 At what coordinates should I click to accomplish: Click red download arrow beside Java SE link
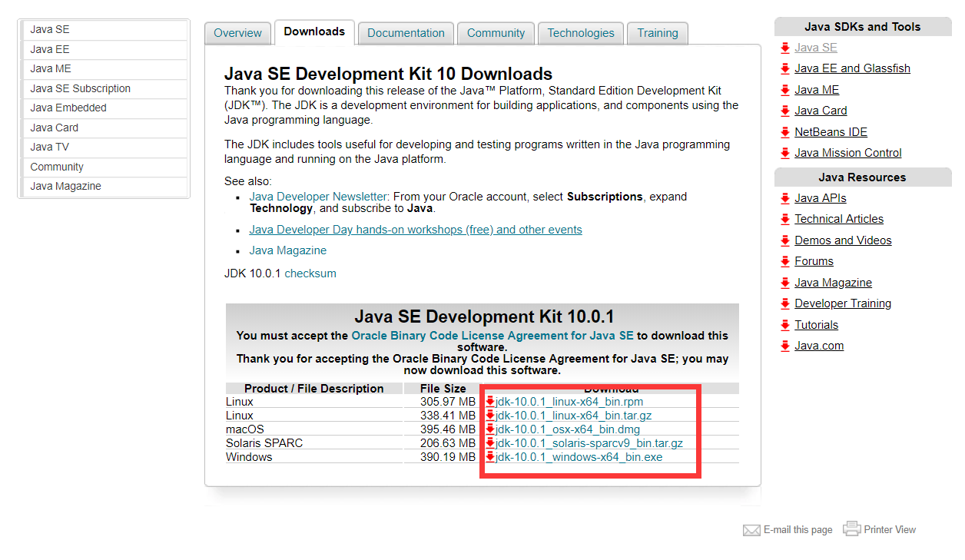(784, 48)
